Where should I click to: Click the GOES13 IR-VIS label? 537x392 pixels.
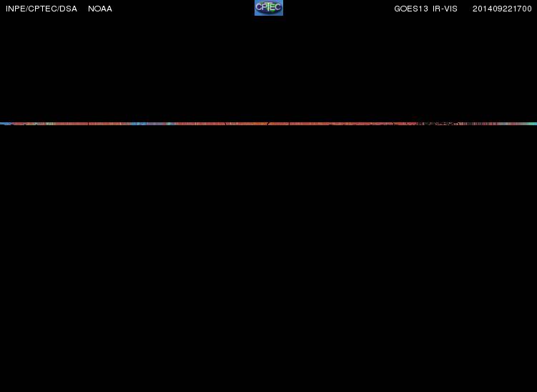pyautogui.click(x=425, y=9)
